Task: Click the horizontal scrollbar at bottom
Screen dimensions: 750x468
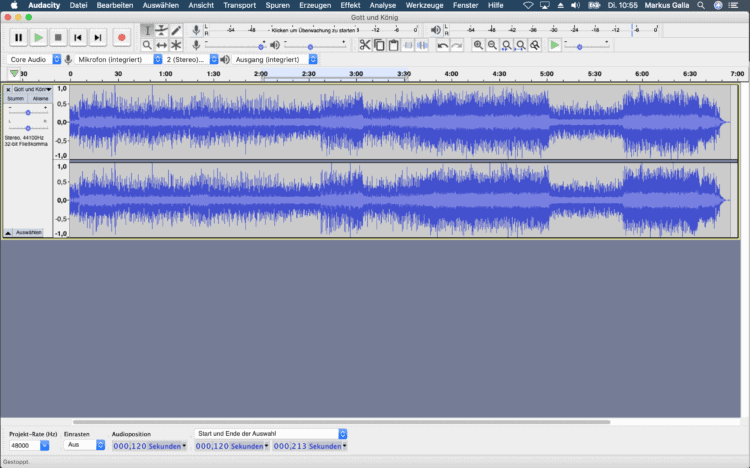Action: tap(342, 422)
